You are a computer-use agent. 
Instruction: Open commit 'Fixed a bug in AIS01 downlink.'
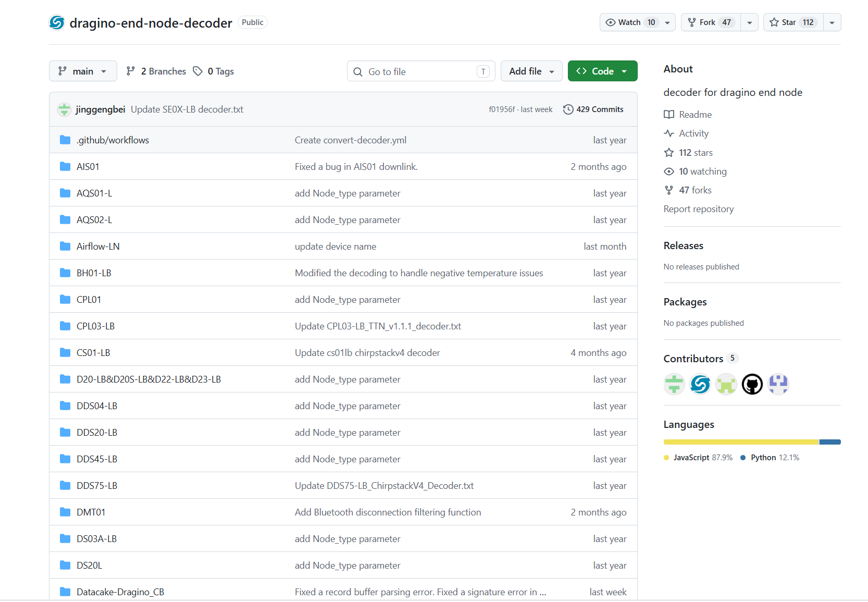[356, 167]
